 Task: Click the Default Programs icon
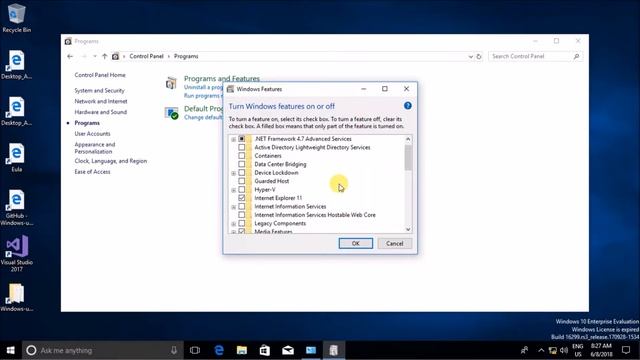(171, 113)
